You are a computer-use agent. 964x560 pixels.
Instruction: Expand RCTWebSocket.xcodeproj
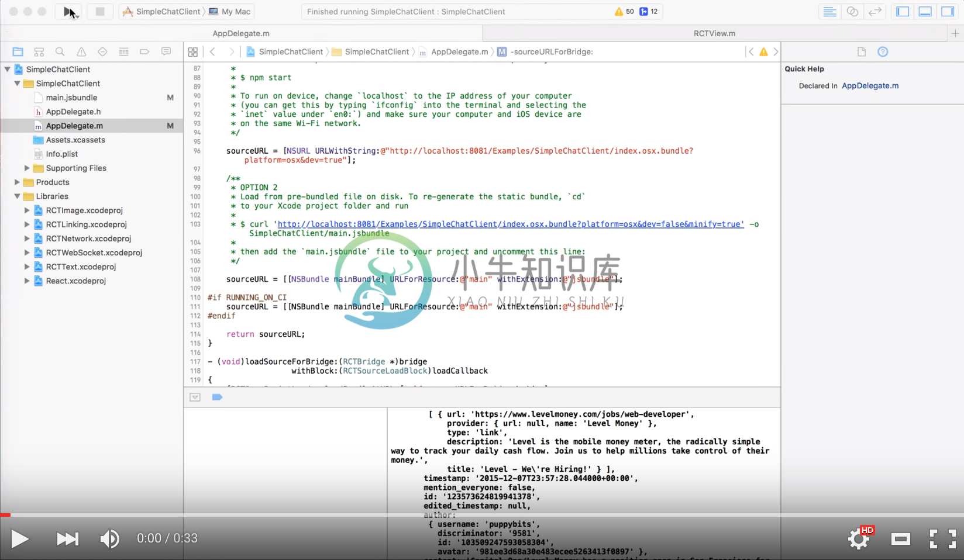click(27, 253)
